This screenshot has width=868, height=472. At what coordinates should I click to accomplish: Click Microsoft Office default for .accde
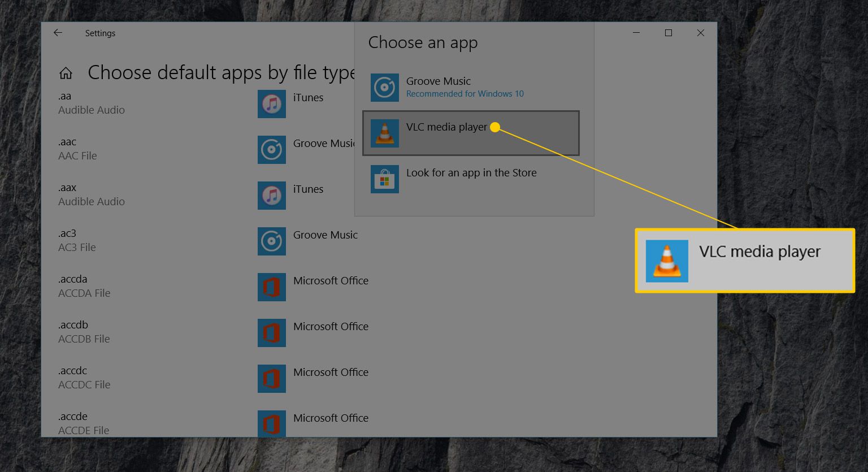coord(331,418)
